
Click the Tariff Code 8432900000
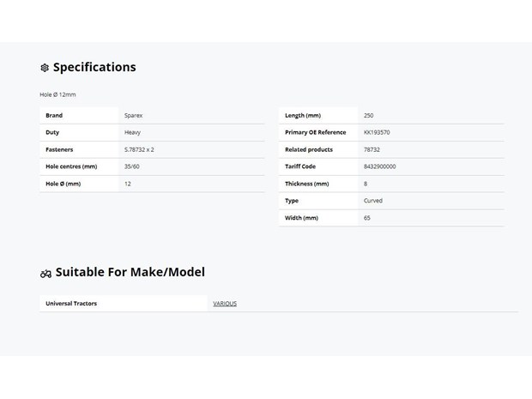(379, 166)
